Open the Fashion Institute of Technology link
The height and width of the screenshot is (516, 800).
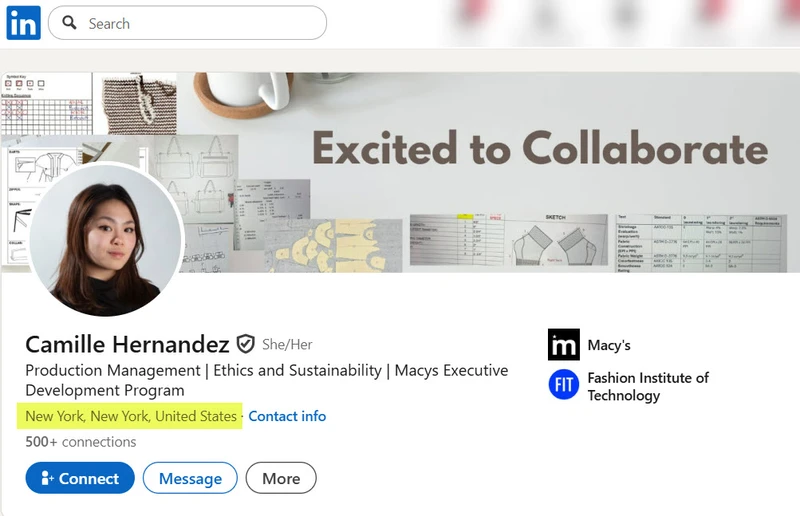[x=648, y=386]
